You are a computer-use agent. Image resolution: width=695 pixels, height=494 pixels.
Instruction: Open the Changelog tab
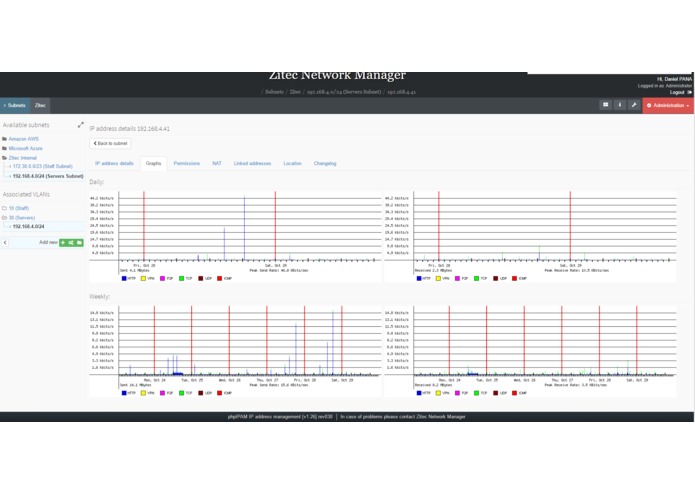click(325, 163)
